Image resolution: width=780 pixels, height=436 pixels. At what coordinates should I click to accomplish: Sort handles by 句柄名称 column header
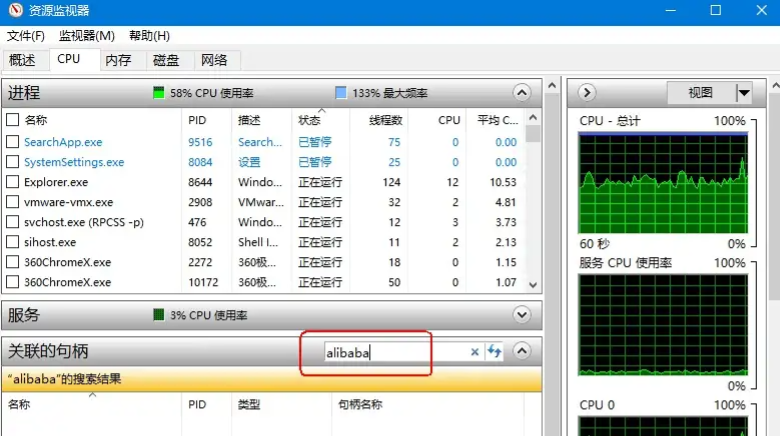click(360, 405)
